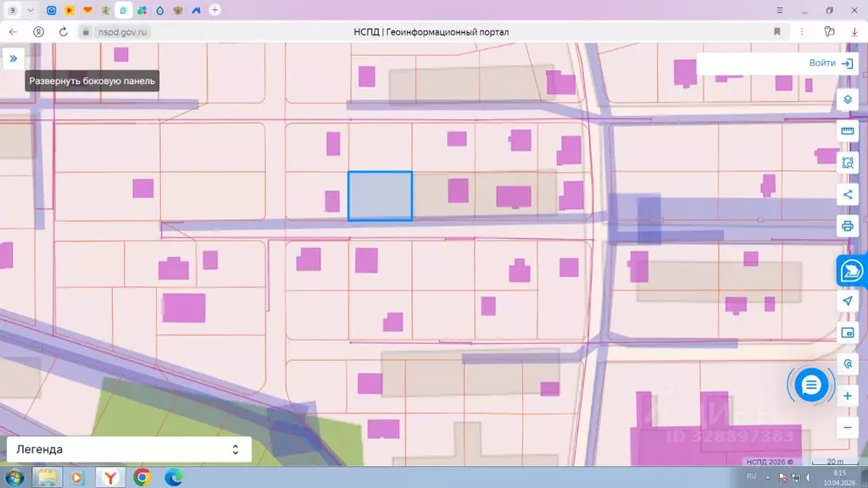
Task: Expand the Легенда dropdown
Action: point(129,449)
